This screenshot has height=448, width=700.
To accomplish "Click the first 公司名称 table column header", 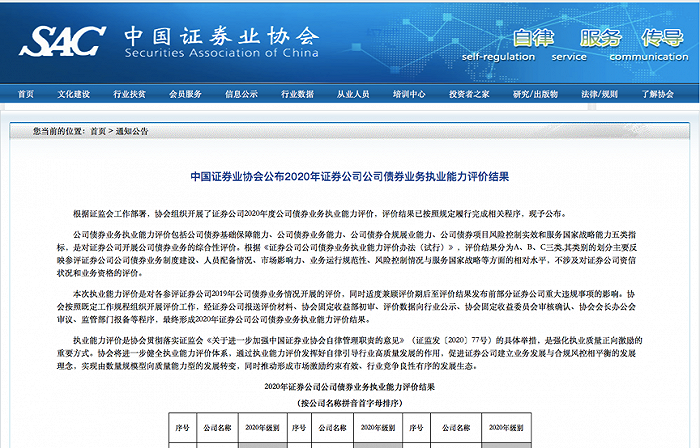I will [x=217, y=427].
